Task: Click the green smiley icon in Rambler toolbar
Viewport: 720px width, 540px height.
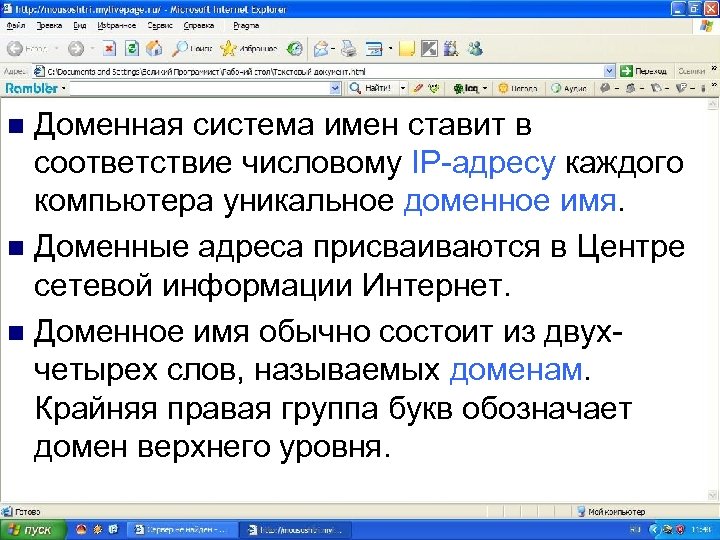Action: tap(433, 88)
